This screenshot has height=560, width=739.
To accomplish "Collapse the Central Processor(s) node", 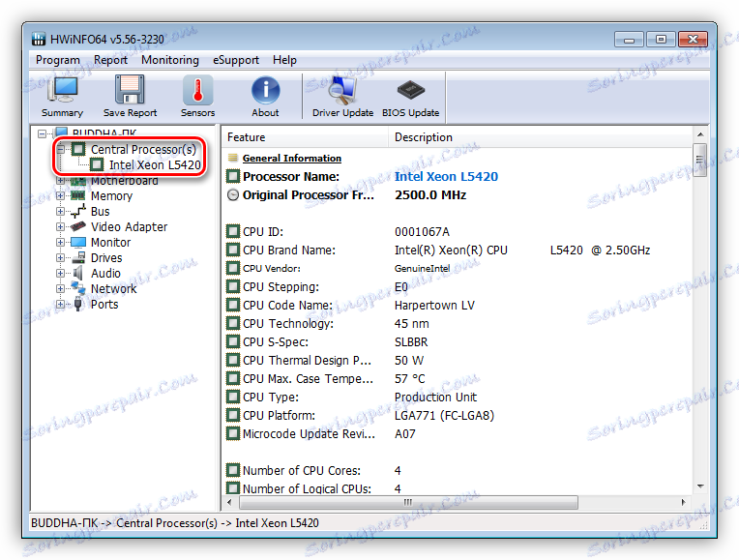I will (60, 149).
